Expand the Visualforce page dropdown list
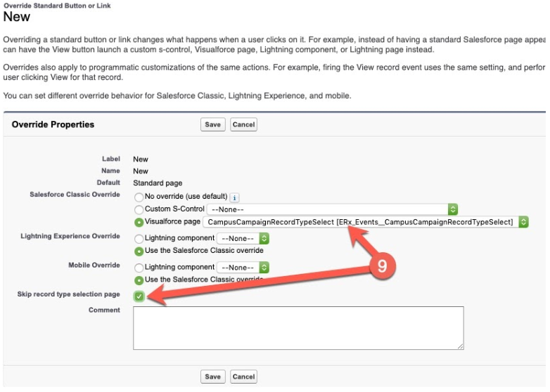The width and height of the screenshot is (550, 392). click(365, 222)
